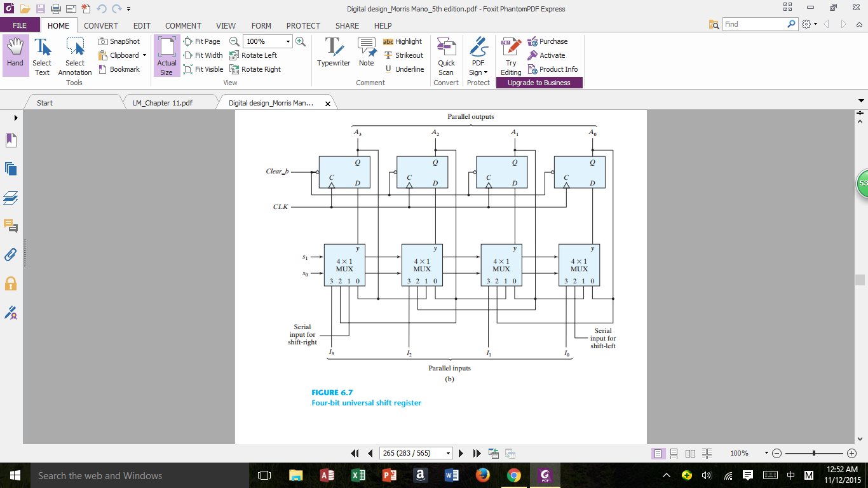Choose the Select Annotation tool
Image resolution: width=868 pixels, height=488 pixels.
click(x=75, y=55)
